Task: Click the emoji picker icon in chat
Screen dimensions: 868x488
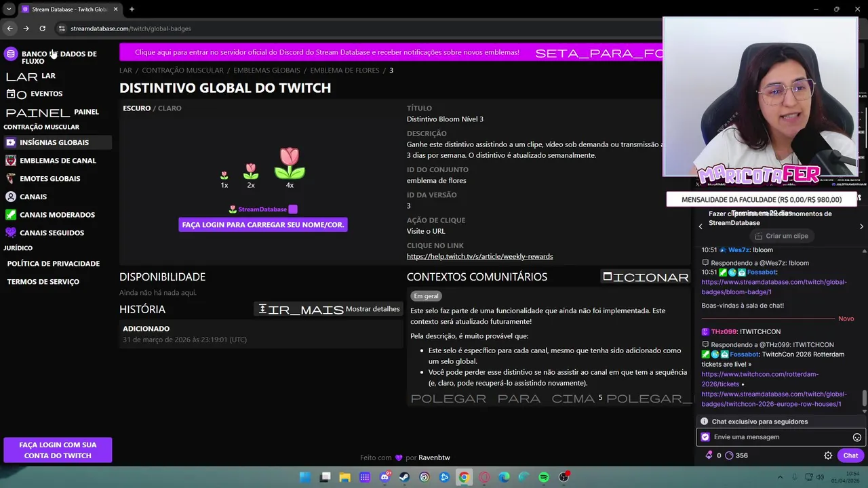Action: [857, 437]
